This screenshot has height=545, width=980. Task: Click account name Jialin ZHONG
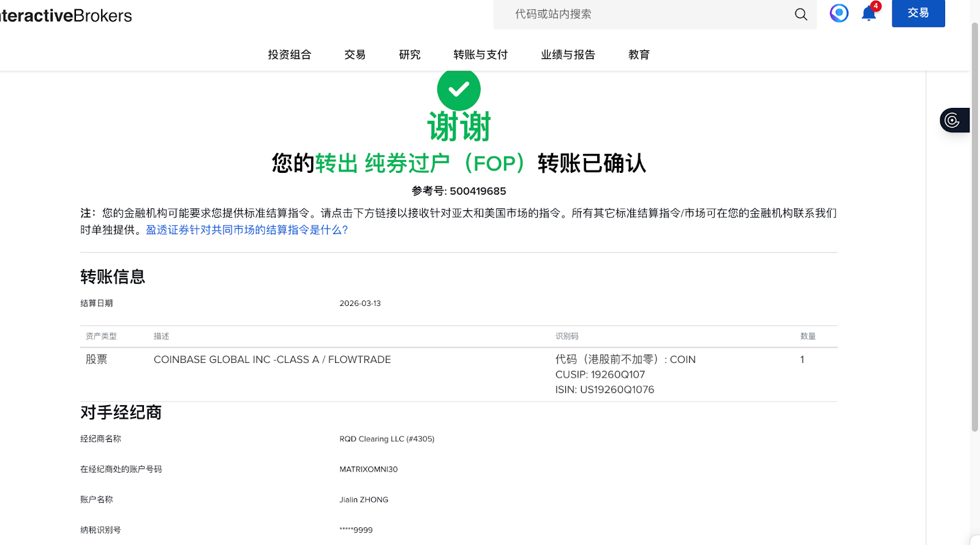pyautogui.click(x=364, y=500)
